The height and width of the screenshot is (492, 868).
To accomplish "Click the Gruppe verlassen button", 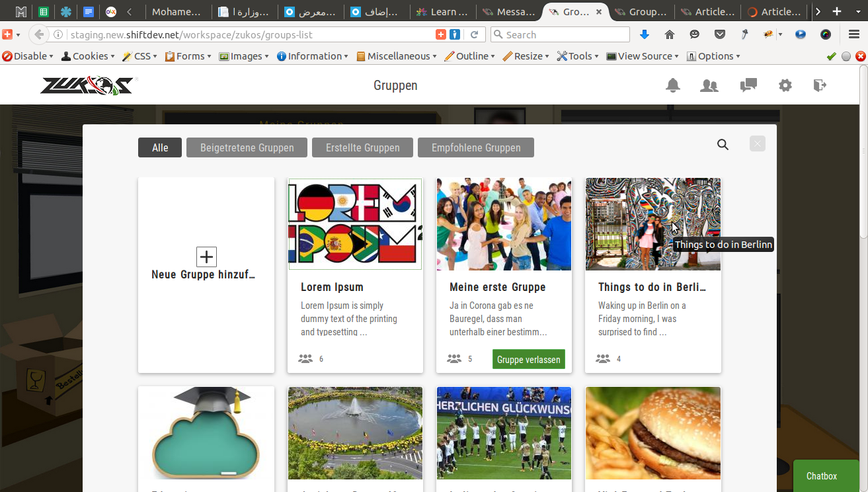I will pyautogui.click(x=529, y=359).
